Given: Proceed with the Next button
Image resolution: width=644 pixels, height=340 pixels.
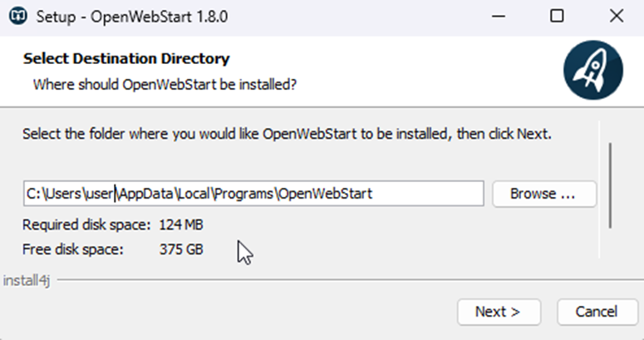Looking at the screenshot, I should 499,312.
